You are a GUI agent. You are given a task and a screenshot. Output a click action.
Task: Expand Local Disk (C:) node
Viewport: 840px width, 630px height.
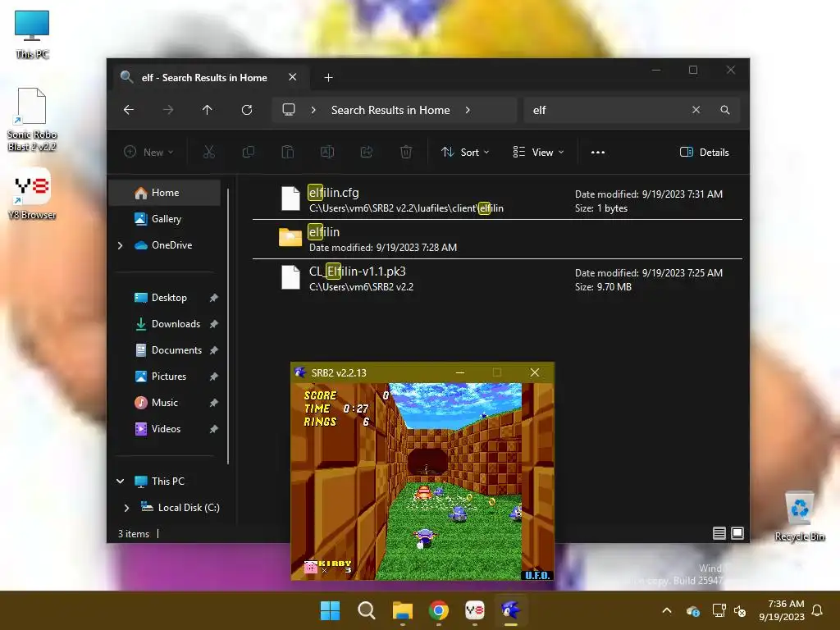click(x=126, y=507)
